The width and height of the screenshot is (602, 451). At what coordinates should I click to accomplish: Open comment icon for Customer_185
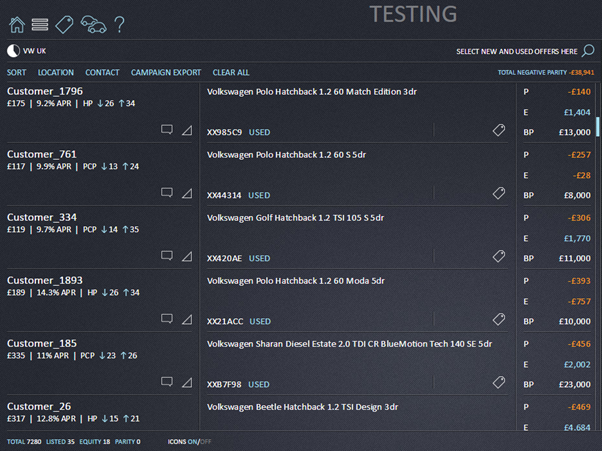pos(167,381)
